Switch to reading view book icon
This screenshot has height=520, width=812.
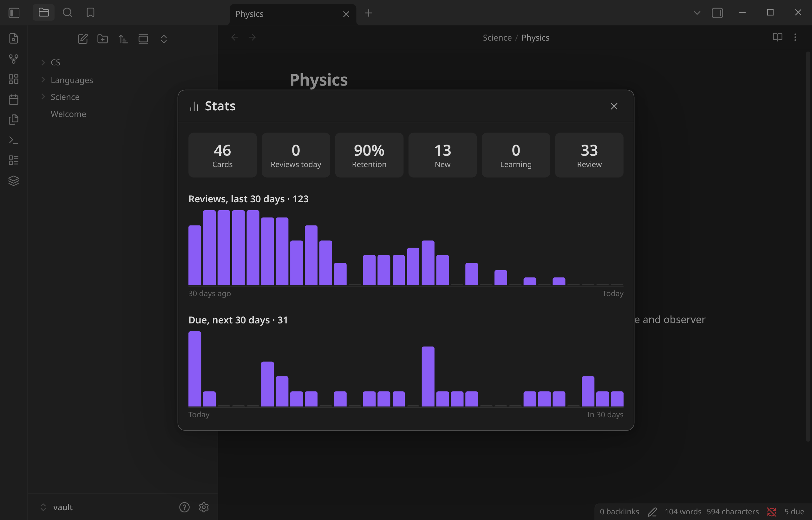point(777,37)
